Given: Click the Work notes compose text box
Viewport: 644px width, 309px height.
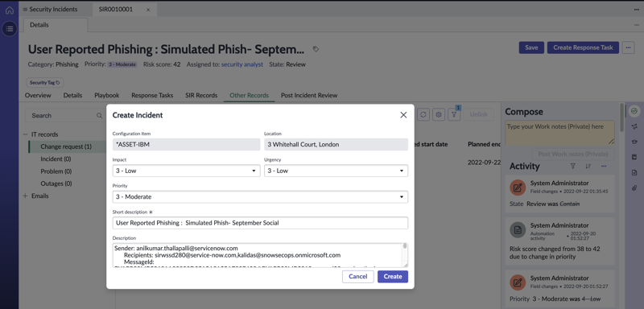Looking at the screenshot, I should click(559, 133).
